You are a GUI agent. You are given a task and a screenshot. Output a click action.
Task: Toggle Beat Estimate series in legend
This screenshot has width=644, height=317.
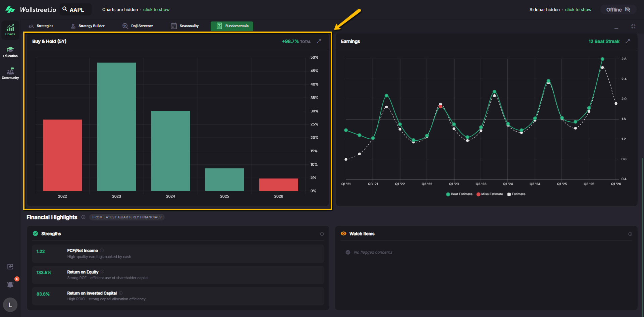pos(459,194)
